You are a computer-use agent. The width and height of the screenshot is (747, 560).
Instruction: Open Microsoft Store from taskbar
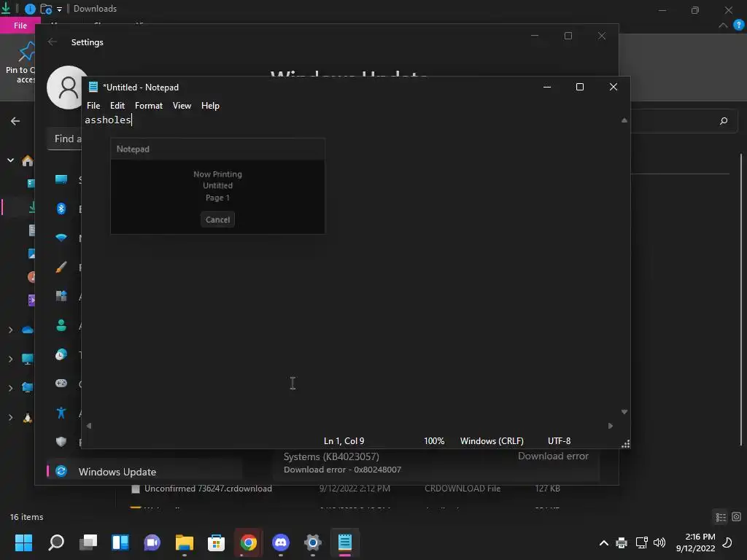[x=216, y=542]
